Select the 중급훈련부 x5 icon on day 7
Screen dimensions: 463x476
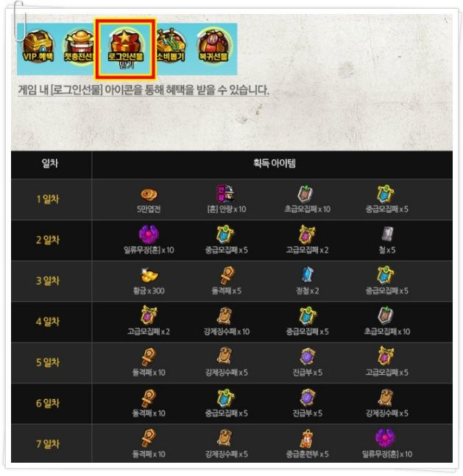click(307, 438)
